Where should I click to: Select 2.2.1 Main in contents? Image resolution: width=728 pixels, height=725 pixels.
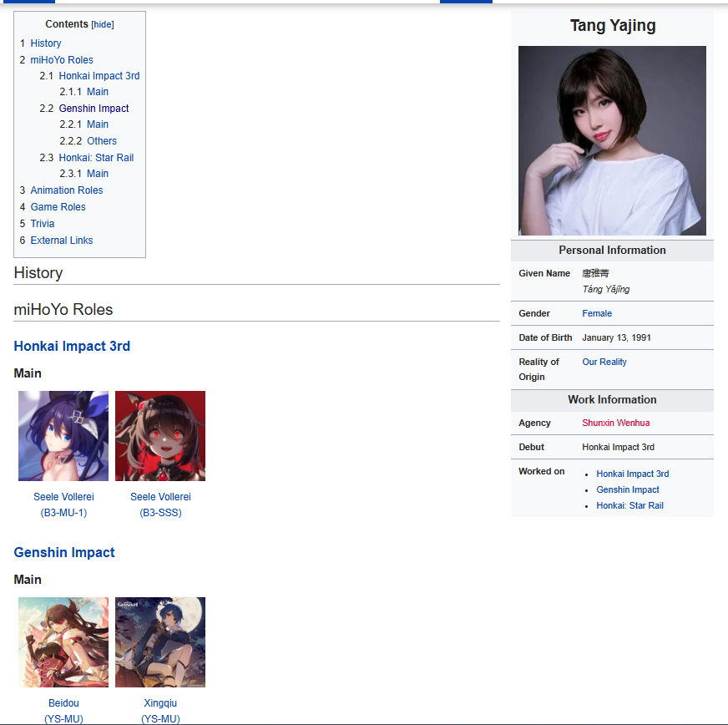(98, 124)
